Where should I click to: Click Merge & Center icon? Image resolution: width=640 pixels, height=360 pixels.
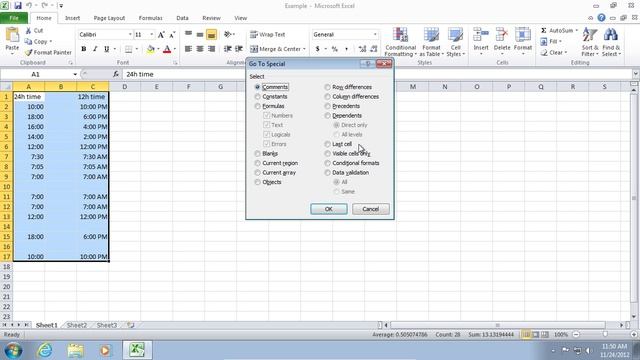254,49
